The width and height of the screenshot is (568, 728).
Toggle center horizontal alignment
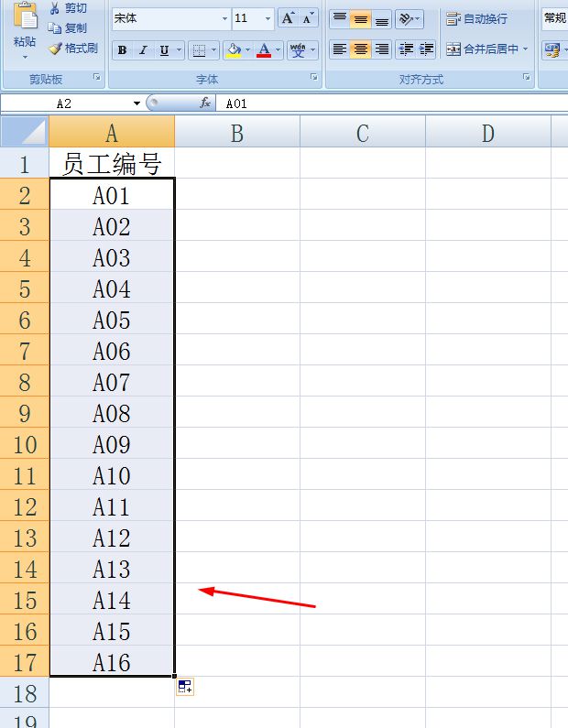click(x=361, y=49)
